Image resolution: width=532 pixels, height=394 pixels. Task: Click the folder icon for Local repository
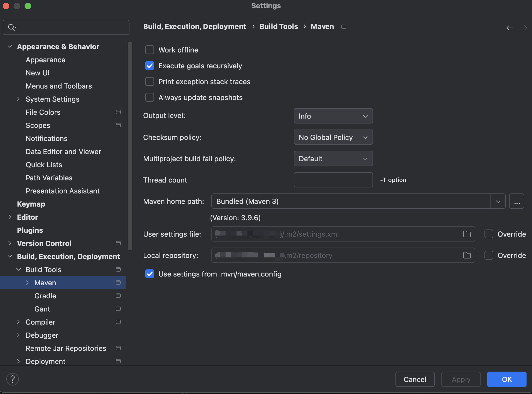coord(467,255)
